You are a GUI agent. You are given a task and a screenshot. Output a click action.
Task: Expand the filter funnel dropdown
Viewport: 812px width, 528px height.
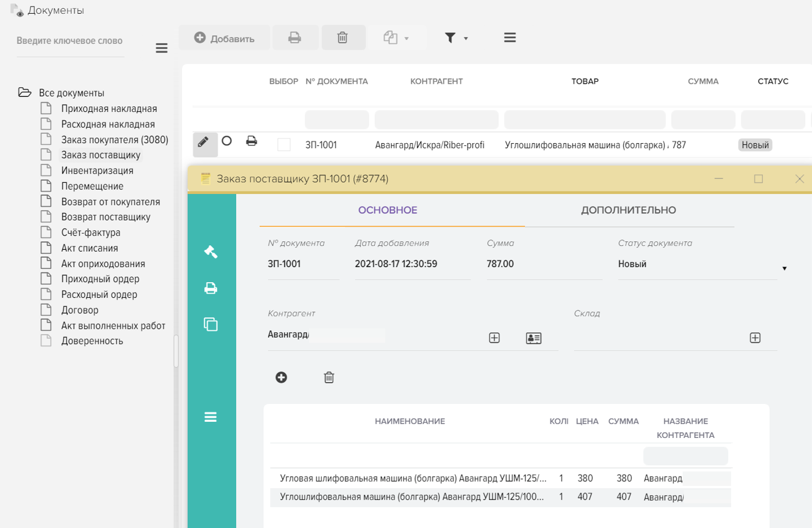click(x=456, y=38)
